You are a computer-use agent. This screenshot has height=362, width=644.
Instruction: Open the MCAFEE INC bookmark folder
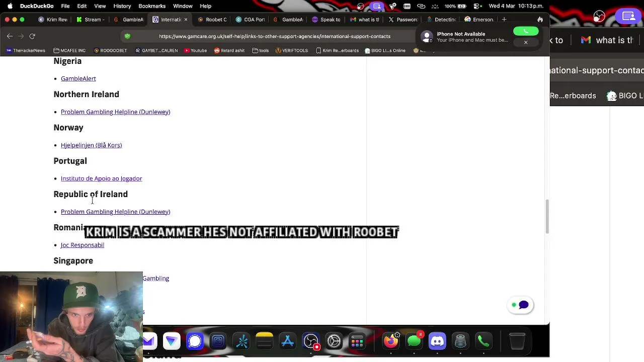click(x=69, y=50)
